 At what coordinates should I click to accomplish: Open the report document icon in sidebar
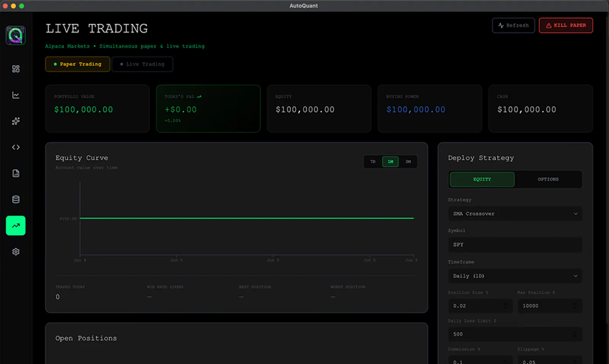tap(16, 173)
